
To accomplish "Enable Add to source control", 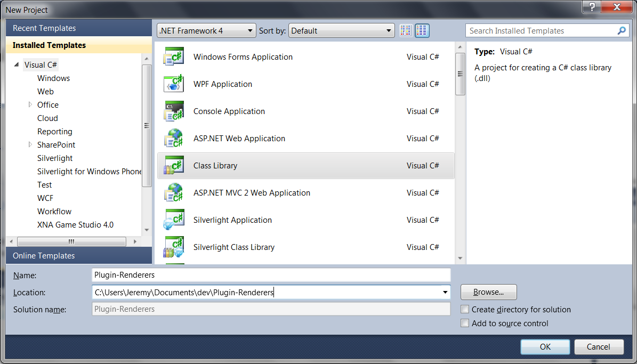I will [465, 323].
